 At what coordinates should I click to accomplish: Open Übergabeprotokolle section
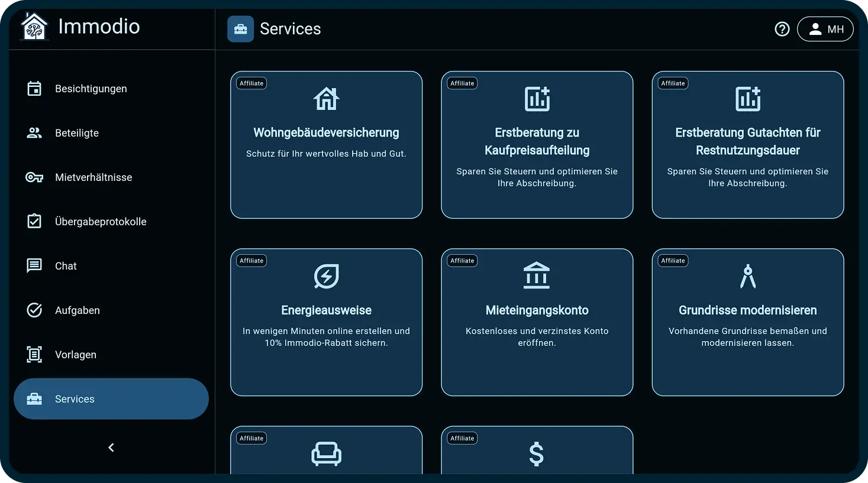[111, 222]
